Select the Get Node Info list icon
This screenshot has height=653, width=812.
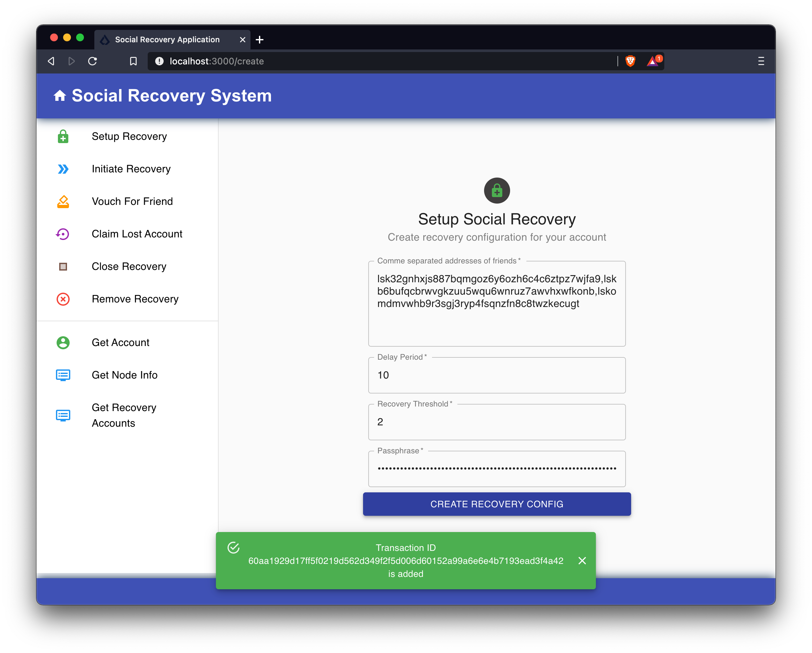[x=63, y=375]
